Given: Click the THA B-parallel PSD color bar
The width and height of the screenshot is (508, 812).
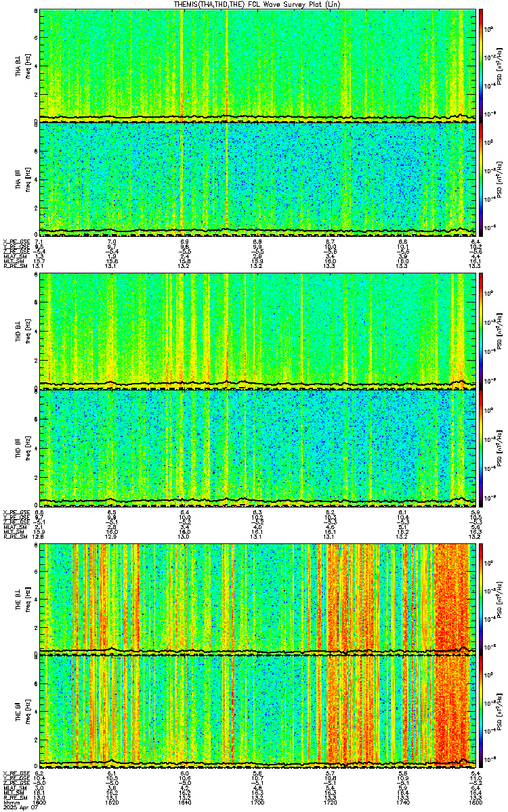Looking at the screenshot, I should point(482,178).
